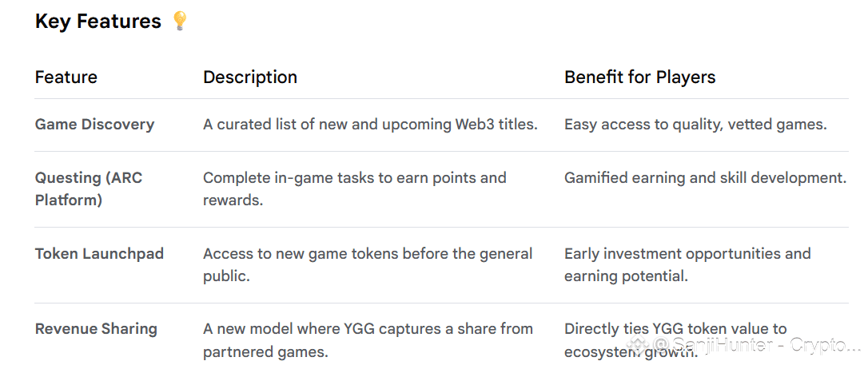The height and width of the screenshot is (365, 868).
Task: Click the divider below the header row
Action: (441, 99)
